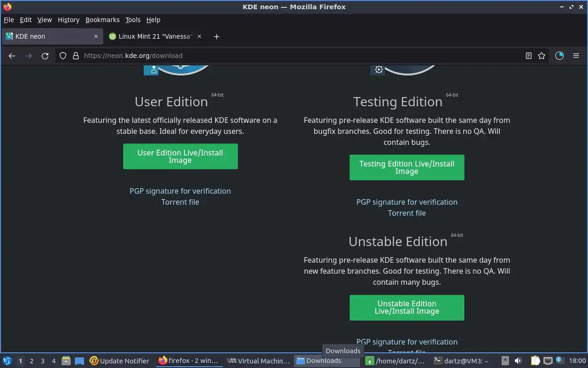The image size is (588, 368).
Task: Switch to the /home/dartz archive window
Action: pyautogui.click(x=396, y=361)
